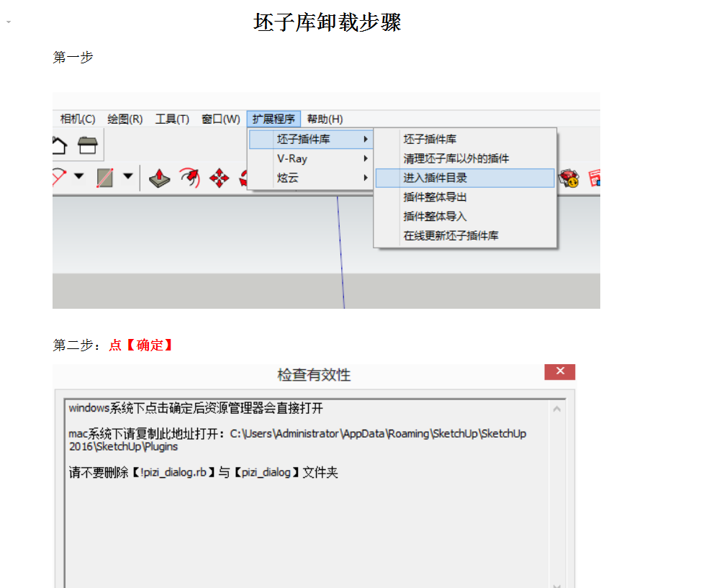
Task: Open the 扩展程序 menu
Action: 274,119
